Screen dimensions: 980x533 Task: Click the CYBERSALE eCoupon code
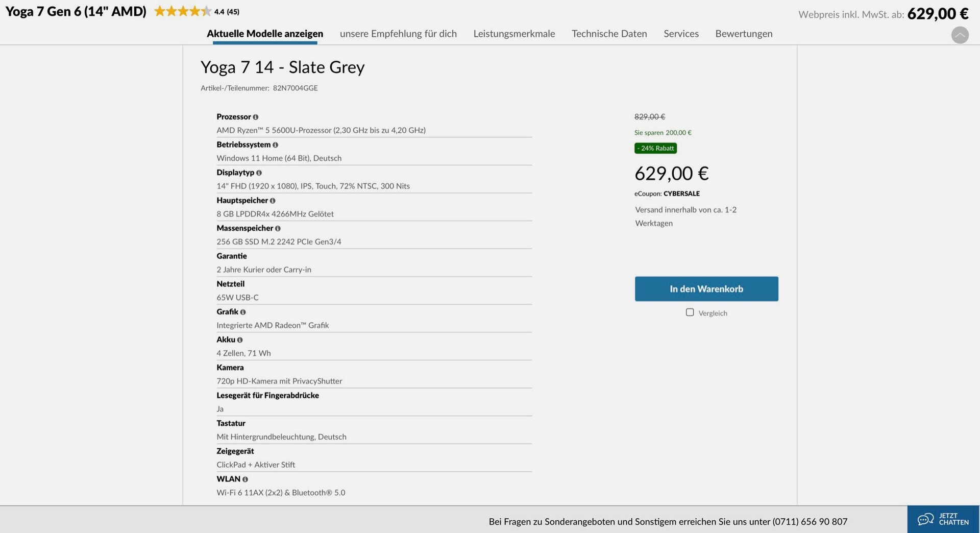(681, 194)
